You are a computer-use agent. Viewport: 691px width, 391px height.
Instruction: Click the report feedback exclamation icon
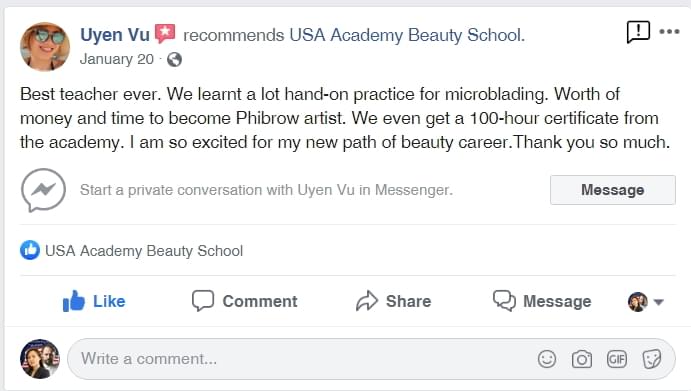638,32
